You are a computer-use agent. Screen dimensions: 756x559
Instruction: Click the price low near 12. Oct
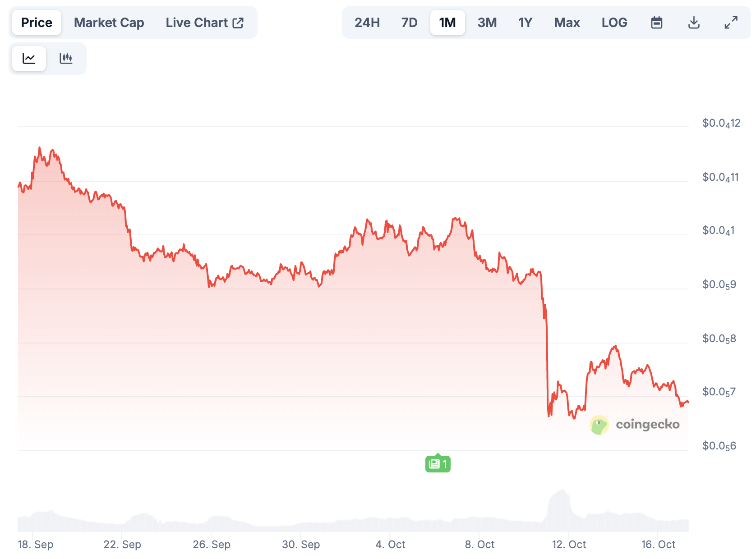pos(549,416)
